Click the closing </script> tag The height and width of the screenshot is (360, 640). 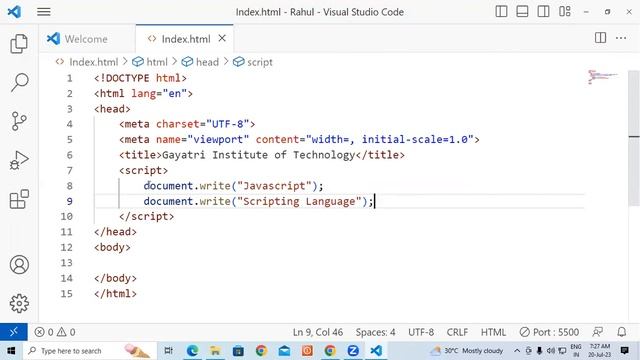point(146,217)
